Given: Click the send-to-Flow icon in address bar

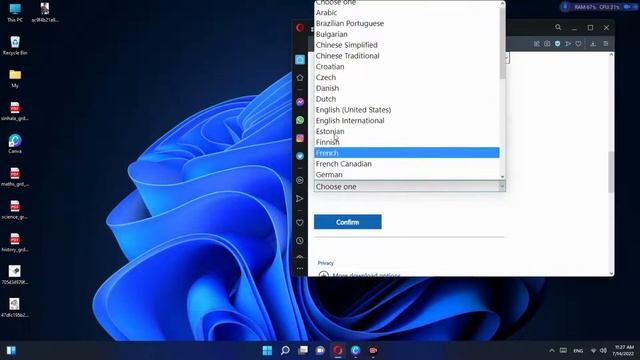Looking at the screenshot, I should coord(568,44).
